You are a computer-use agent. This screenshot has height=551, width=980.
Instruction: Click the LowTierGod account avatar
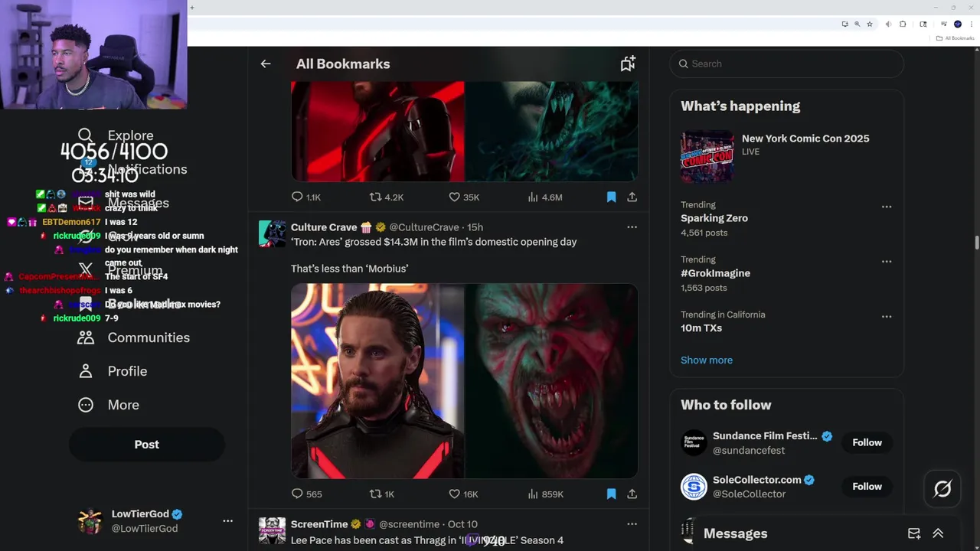click(x=90, y=521)
